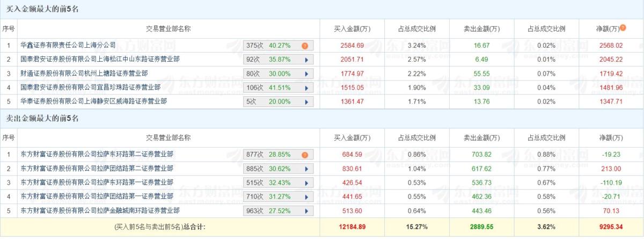Click blue arrow icon beside 5次 20.00%
Image resolution: width=644 pixels, height=239 pixels.
pos(306,102)
